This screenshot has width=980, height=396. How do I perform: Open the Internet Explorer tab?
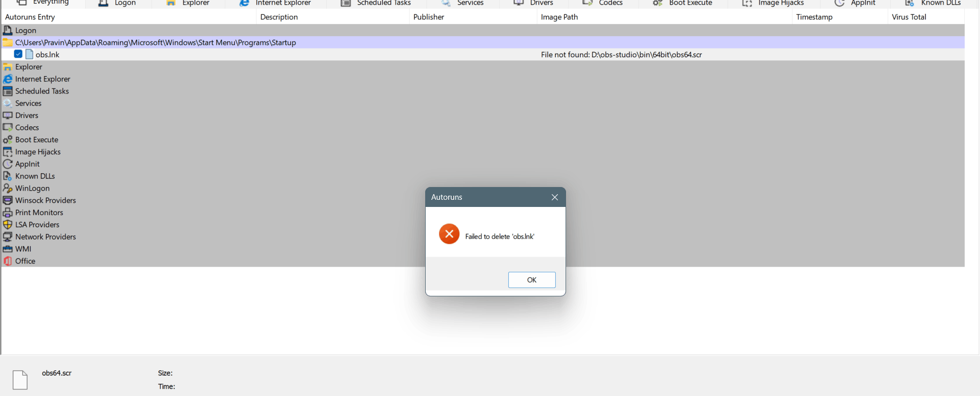[275, 3]
